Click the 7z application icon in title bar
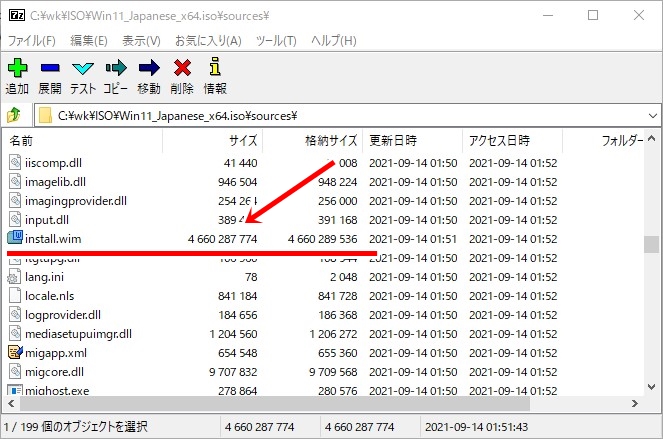The image size is (663, 439). pos(17,15)
